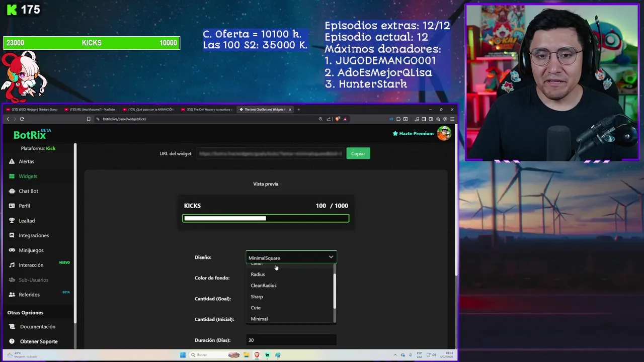Click the Windows Start button
The width and height of the screenshot is (644, 362).
click(x=183, y=355)
